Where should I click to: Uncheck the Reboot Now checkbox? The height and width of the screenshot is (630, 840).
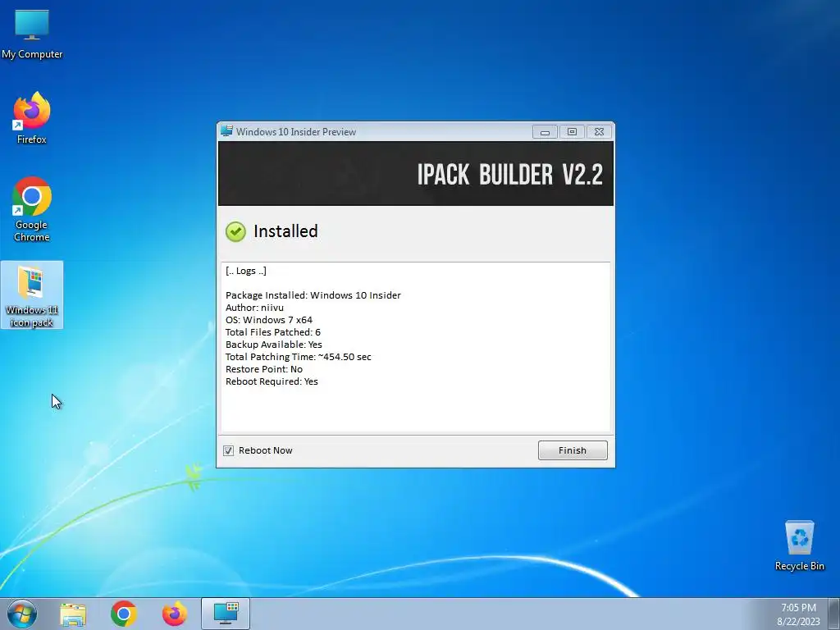228,450
